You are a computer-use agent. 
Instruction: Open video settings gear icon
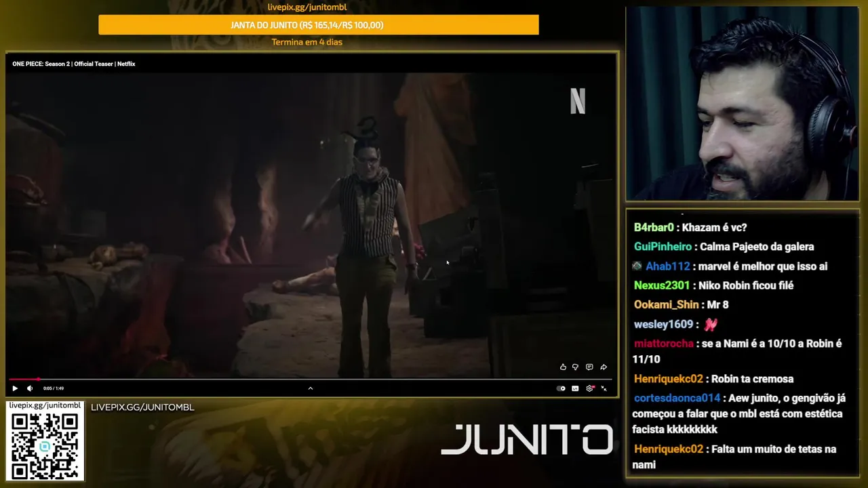point(589,388)
